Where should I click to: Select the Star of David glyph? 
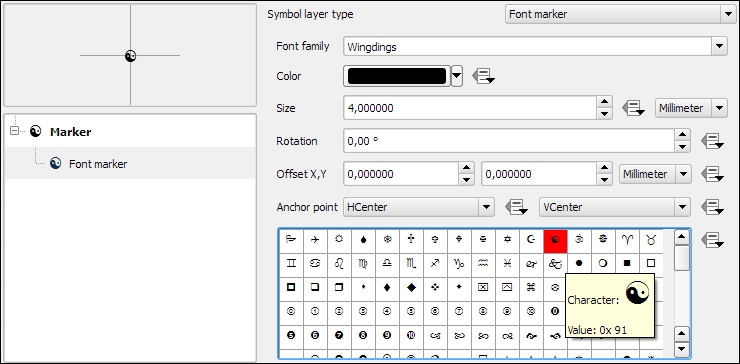click(x=507, y=240)
